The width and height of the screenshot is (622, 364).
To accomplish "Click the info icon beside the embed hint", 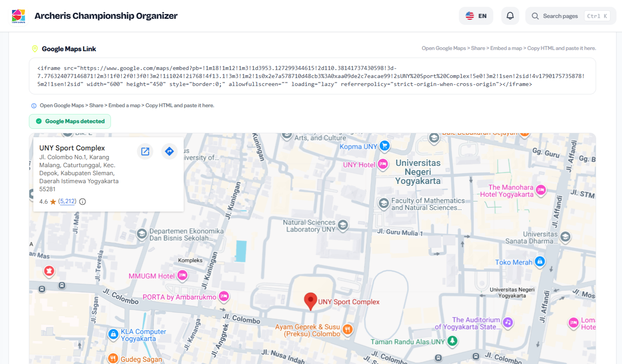I will [34, 106].
